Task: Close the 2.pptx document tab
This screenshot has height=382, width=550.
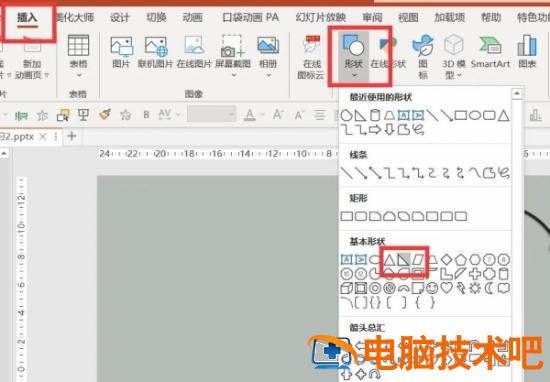Action: coord(43,136)
